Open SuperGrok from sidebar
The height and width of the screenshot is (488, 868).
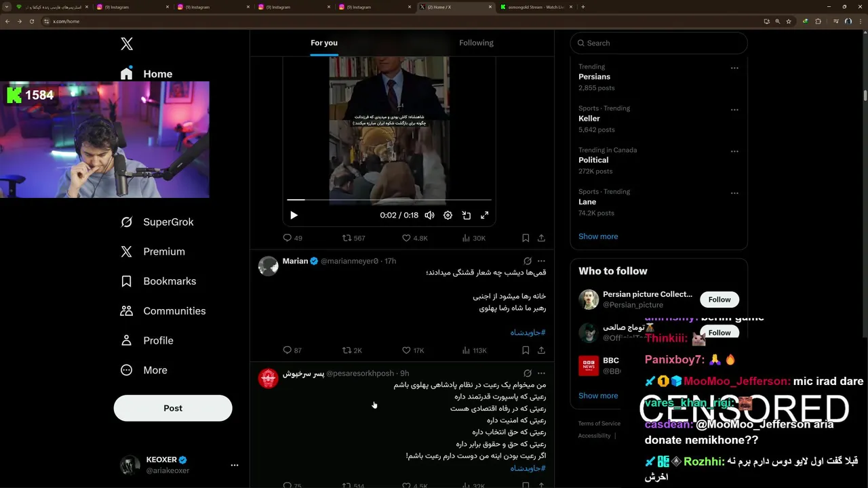click(x=157, y=222)
